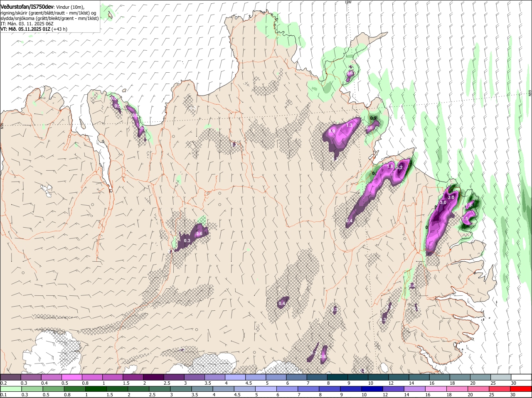Click the white top swatch after the 30 label
Image resolution: width=532 pixels, height=398 pixels.
(521, 377)
